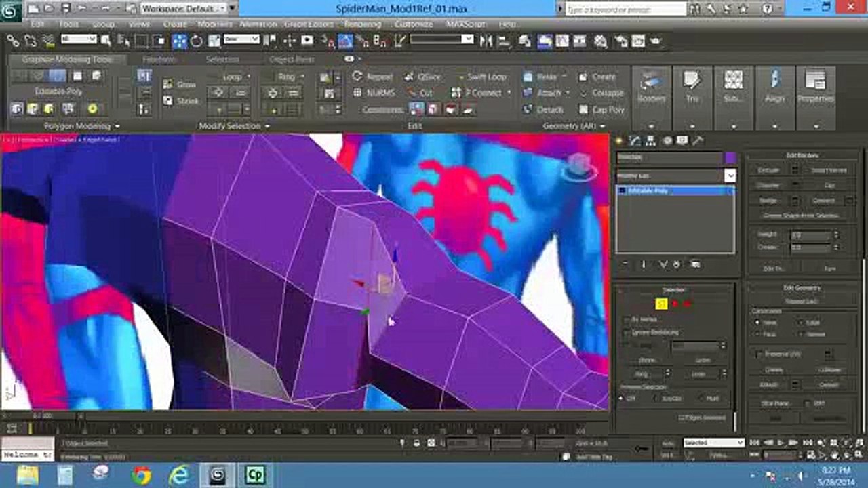The width and height of the screenshot is (868, 488).
Task: Click the animation time slider
Action: (43, 415)
